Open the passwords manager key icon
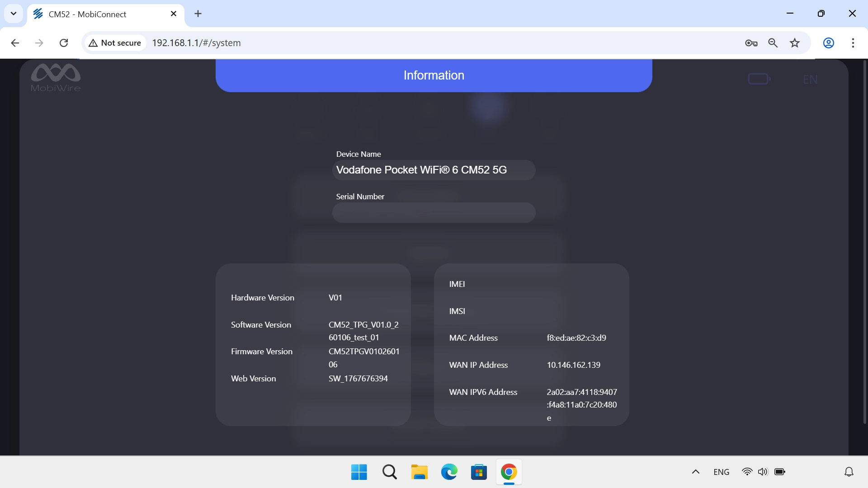The height and width of the screenshot is (488, 868). (751, 43)
